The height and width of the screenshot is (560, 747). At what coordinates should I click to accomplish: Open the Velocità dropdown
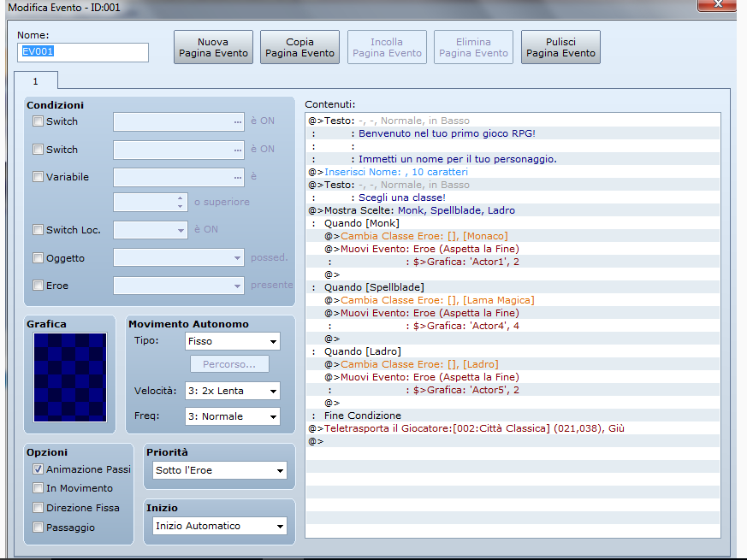point(232,391)
